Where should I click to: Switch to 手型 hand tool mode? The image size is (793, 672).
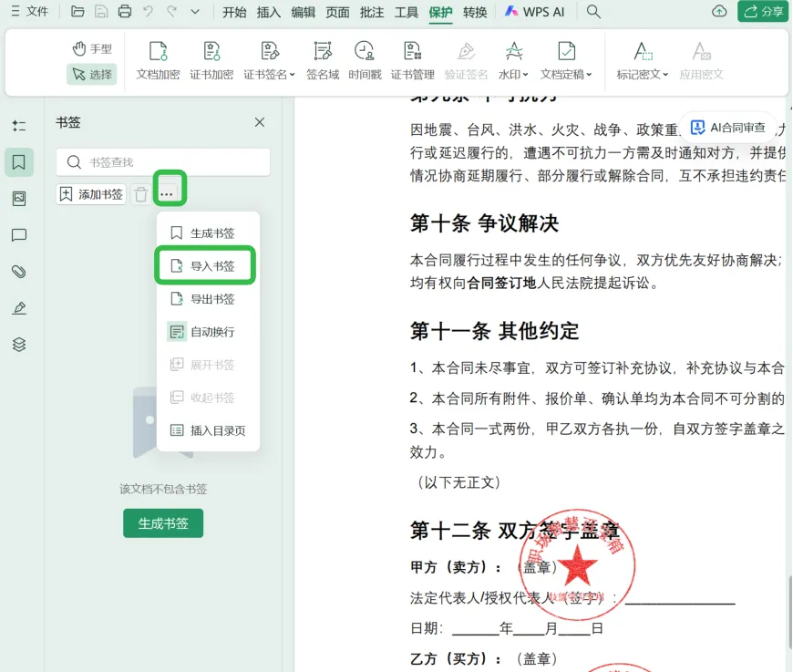tap(91, 48)
